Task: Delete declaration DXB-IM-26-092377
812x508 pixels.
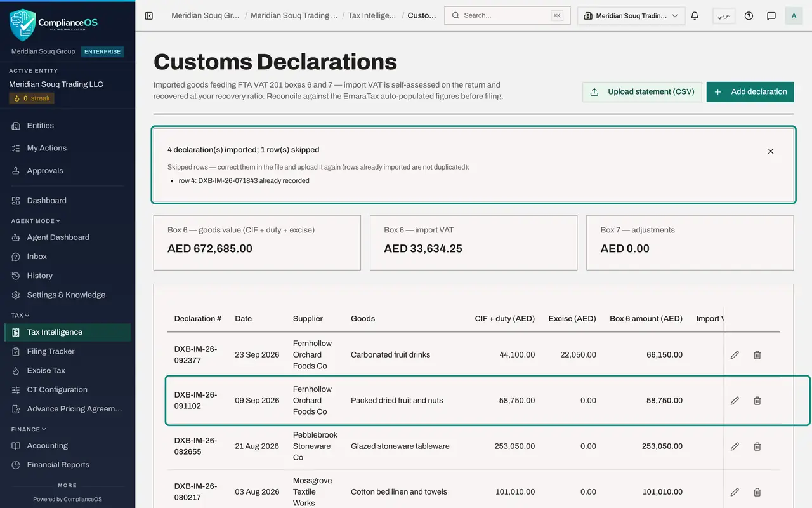Action: coord(757,355)
